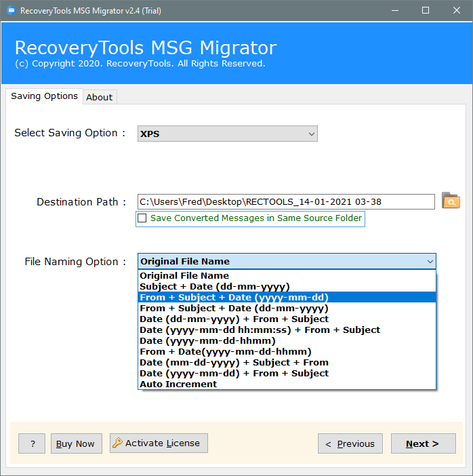Image resolution: width=473 pixels, height=476 pixels.
Task: Click the Buy Now button
Action: [77, 443]
